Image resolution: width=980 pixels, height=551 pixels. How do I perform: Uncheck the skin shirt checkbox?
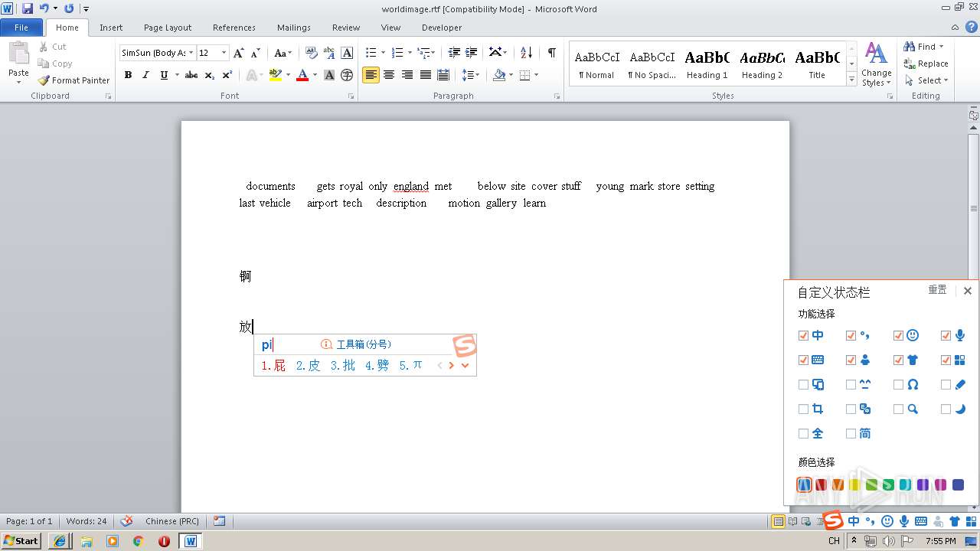point(898,360)
